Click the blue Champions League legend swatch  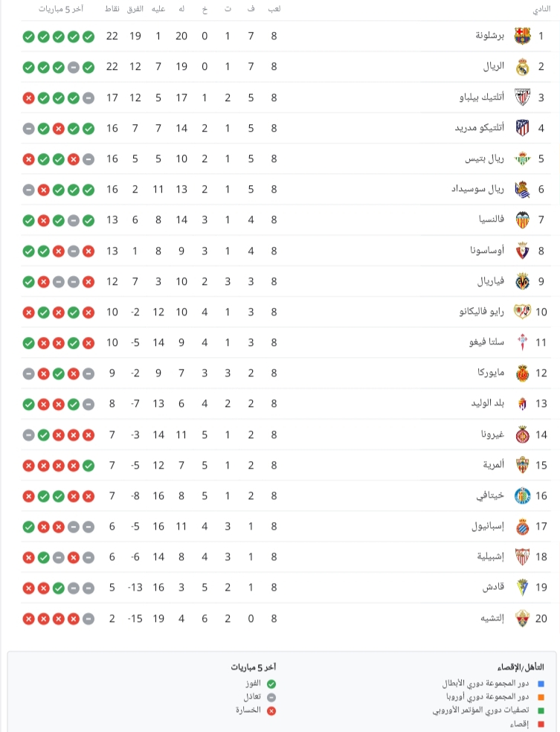point(541,684)
